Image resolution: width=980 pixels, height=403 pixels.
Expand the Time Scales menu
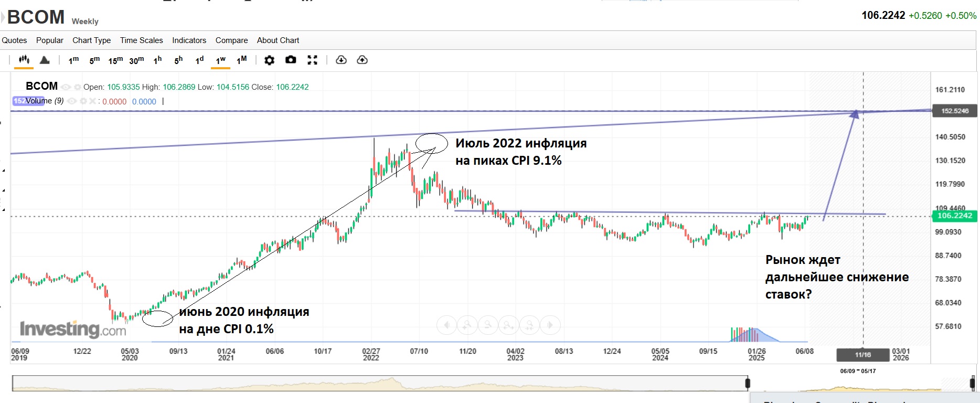(x=141, y=40)
